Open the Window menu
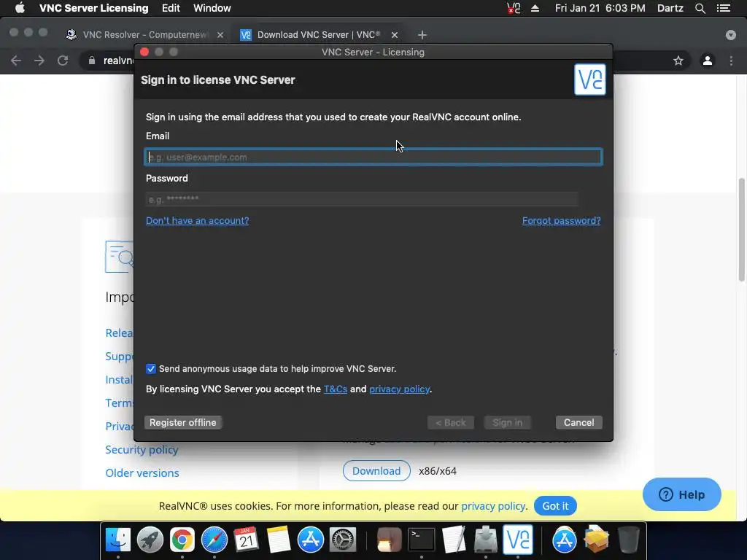 (x=212, y=8)
